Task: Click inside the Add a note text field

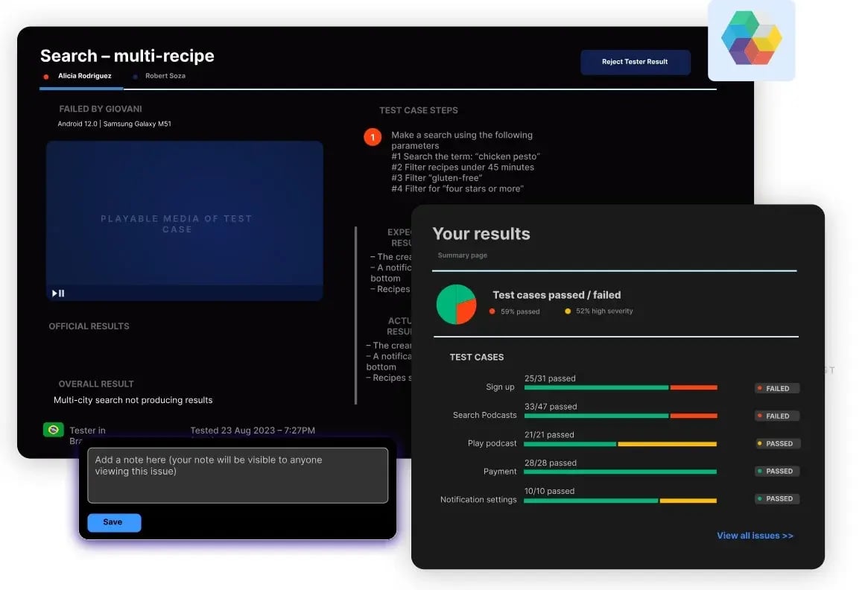Action: click(238, 475)
